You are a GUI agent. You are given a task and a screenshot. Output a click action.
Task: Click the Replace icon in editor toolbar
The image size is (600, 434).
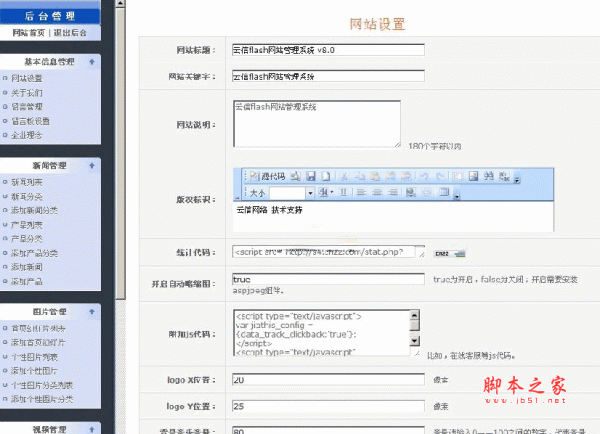pyautogui.click(x=504, y=176)
